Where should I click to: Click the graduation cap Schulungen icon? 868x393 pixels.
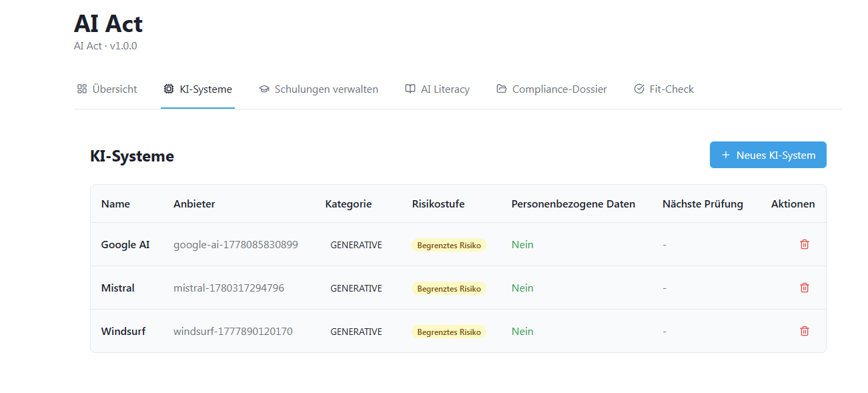[264, 89]
